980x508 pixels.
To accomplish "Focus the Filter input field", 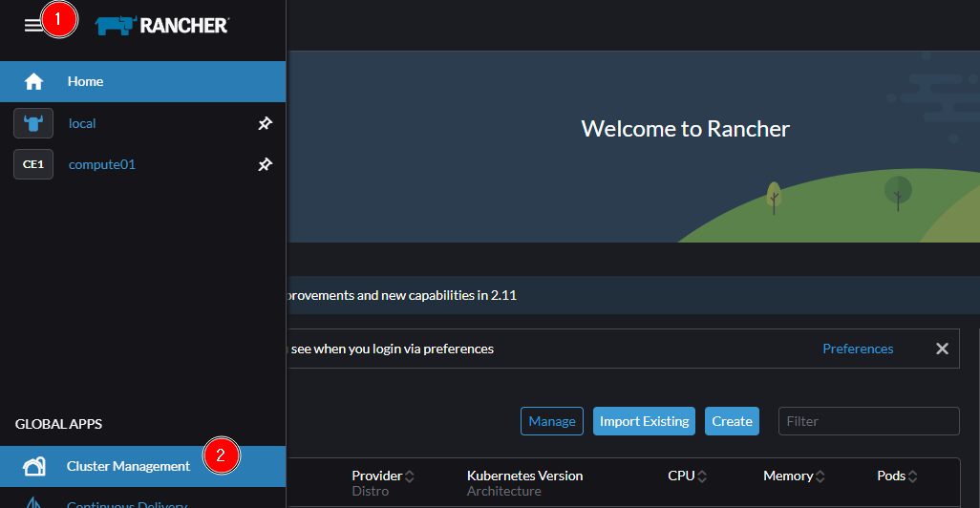I will click(869, 421).
